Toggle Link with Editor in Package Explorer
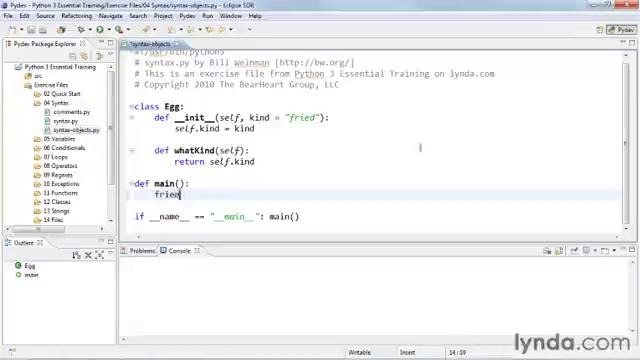The width and height of the screenshot is (640, 360). tap(84, 56)
